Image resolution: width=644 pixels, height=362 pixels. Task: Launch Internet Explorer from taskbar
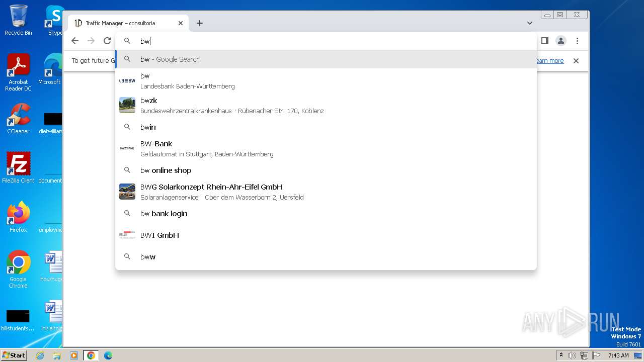point(40,355)
